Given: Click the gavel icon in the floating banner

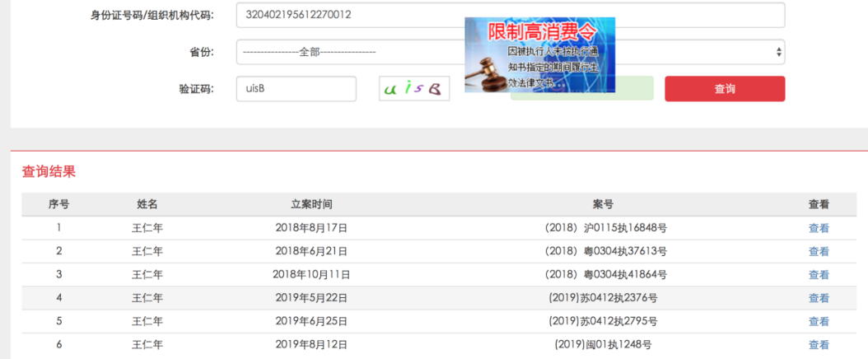Looking at the screenshot, I should (484, 72).
